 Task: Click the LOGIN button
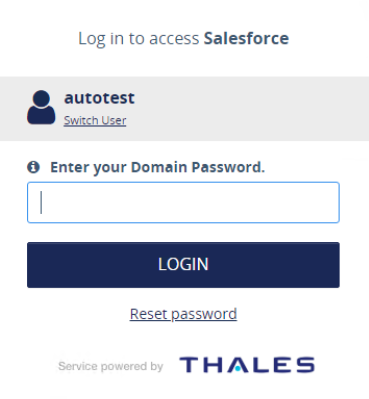pyautogui.click(x=183, y=265)
